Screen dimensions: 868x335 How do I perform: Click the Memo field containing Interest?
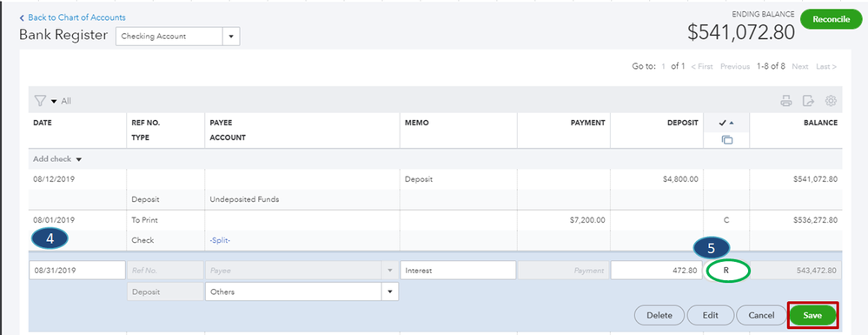click(x=459, y=271)
